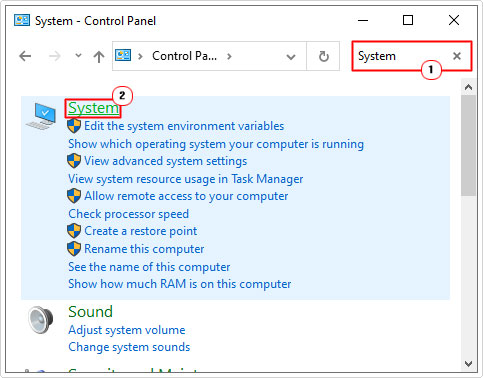Image resolution: width=483 pixels, height=378 pixels.
Task: Open Change system sounds link
Action: point(129,347)
